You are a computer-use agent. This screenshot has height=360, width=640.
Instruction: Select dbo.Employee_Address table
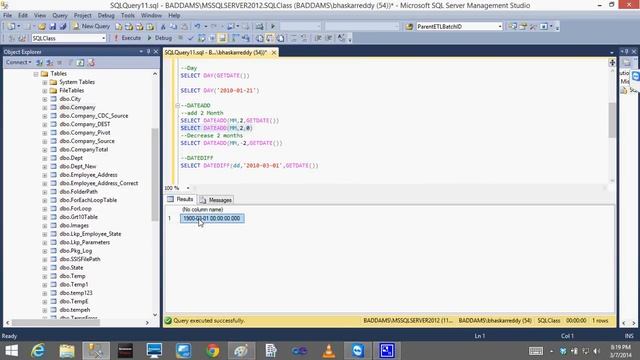click(x=88, y=175)
